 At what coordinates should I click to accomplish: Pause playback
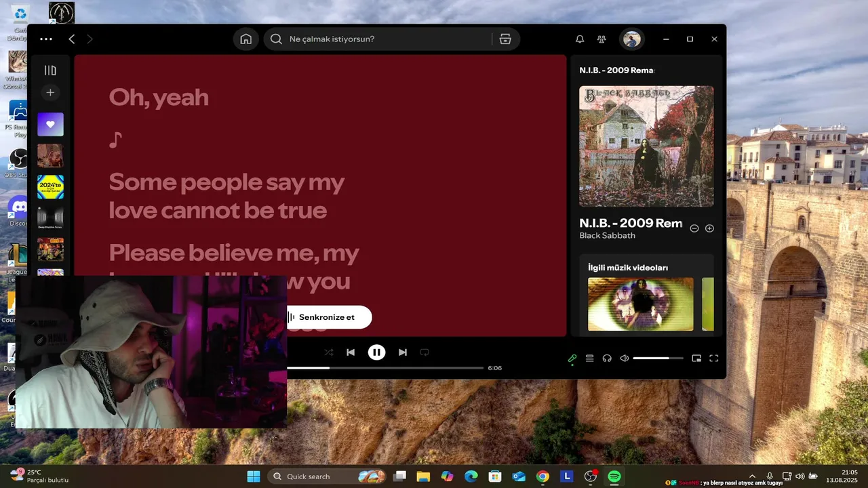376,352
